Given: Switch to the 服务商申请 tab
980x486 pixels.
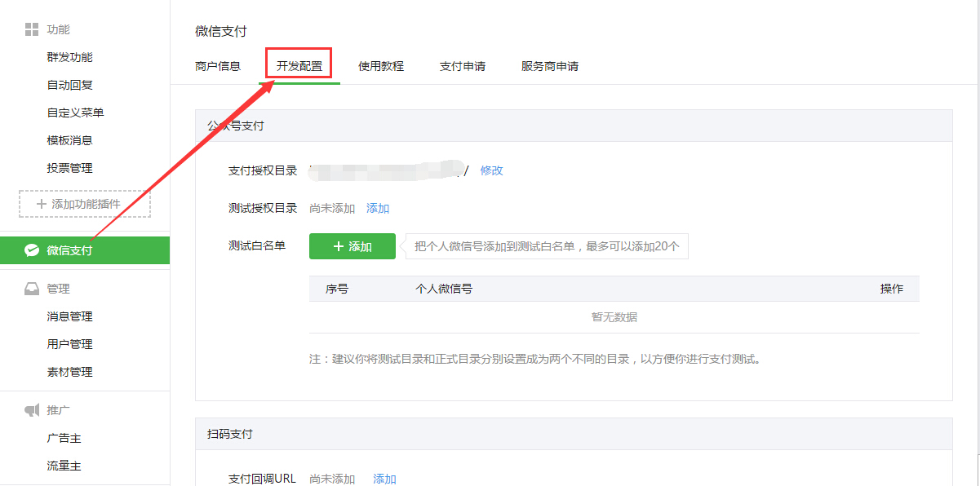Looking at the screenshot, I should tap(550, 66).
